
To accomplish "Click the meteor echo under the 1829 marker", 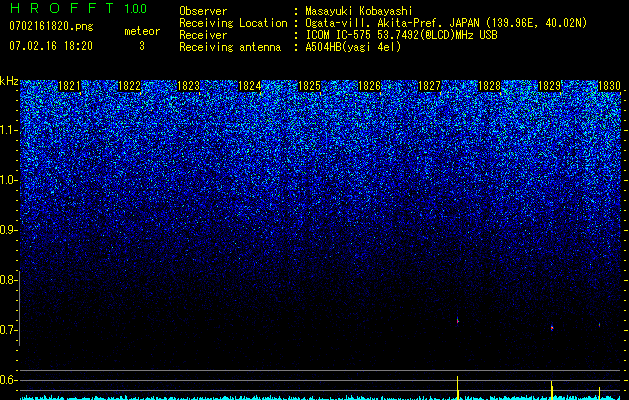I will point(552,328).
